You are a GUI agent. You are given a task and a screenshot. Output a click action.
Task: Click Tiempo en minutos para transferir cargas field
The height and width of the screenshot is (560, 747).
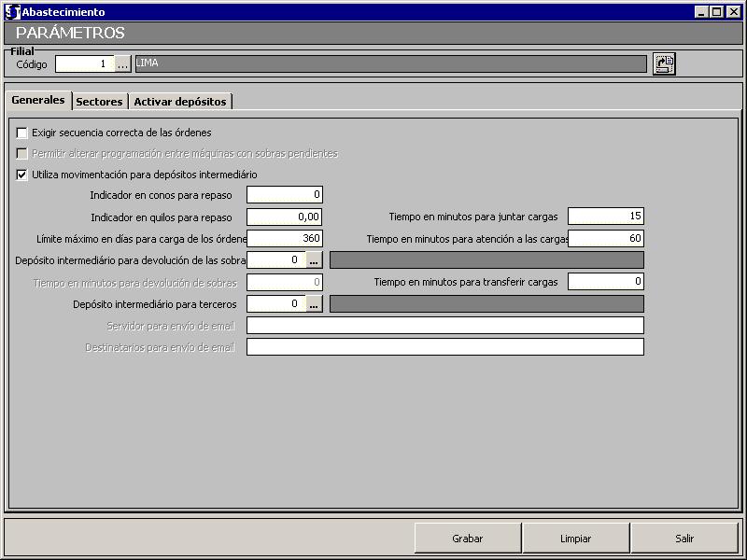point(605,282)
